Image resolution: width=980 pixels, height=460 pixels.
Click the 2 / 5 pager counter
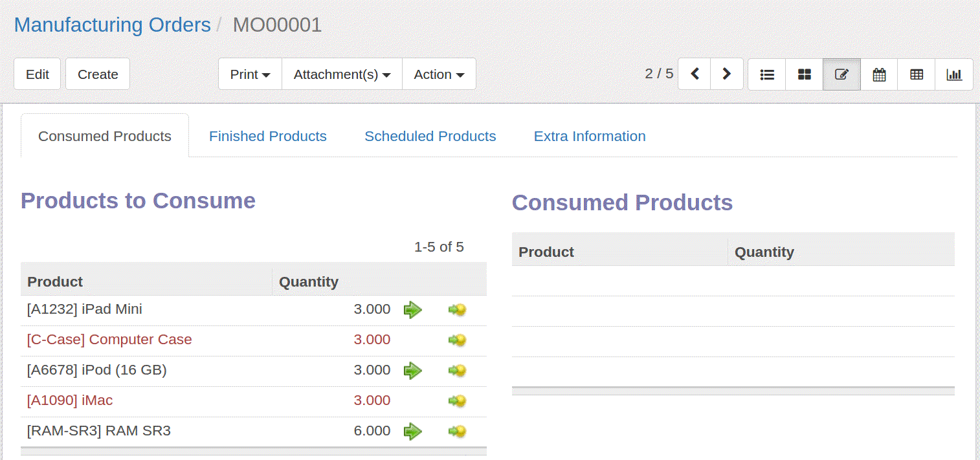(659, 74)
